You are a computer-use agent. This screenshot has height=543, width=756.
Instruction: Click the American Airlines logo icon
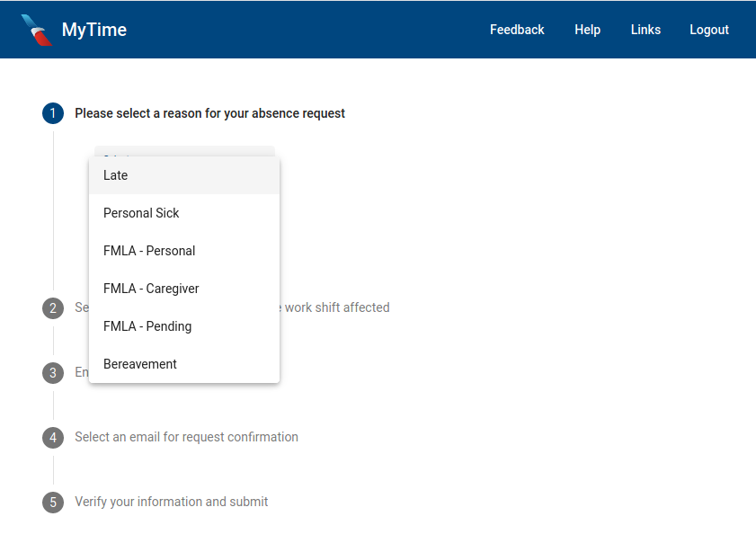37,30
